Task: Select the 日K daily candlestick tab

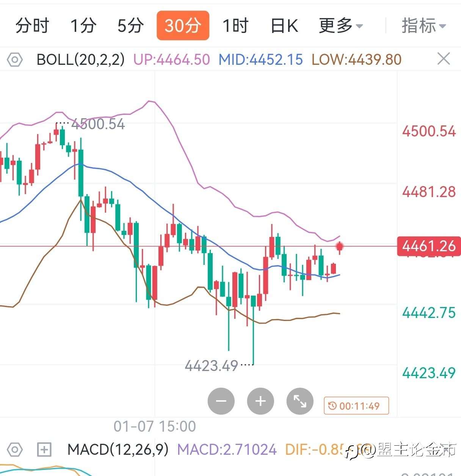Action: pyautogui.click(x=283, y=25)
